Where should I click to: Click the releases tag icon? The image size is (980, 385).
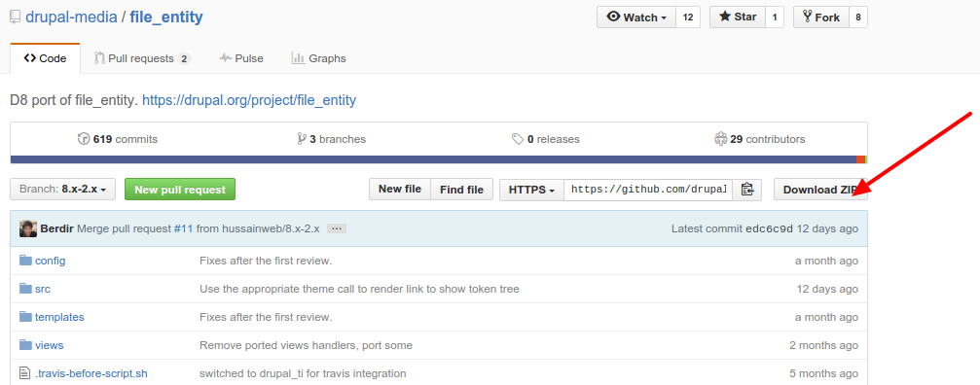(518, 138)
